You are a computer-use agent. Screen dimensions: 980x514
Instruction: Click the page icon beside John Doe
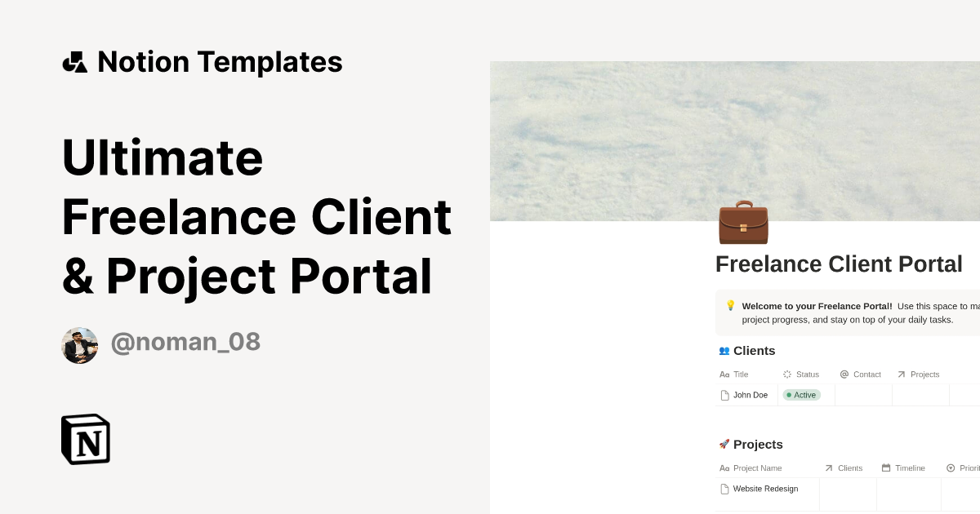tap(724, 395)
